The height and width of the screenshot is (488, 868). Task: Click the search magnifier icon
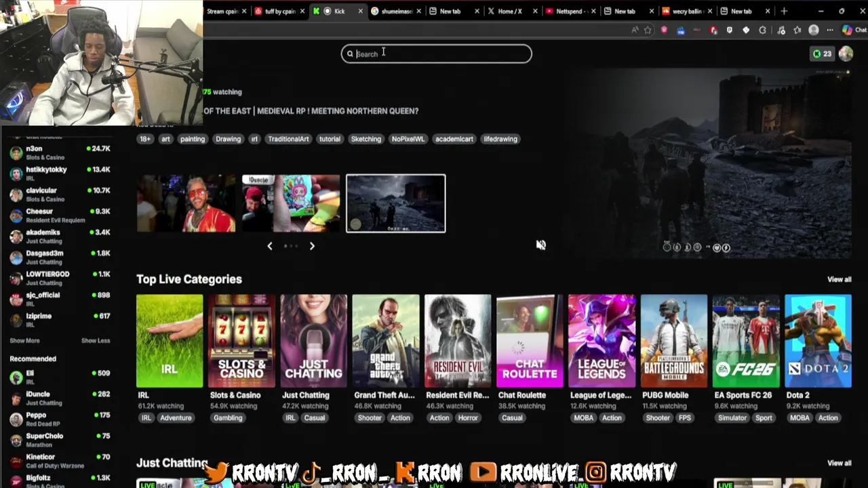pyautogui.click(x=350, y=54)
